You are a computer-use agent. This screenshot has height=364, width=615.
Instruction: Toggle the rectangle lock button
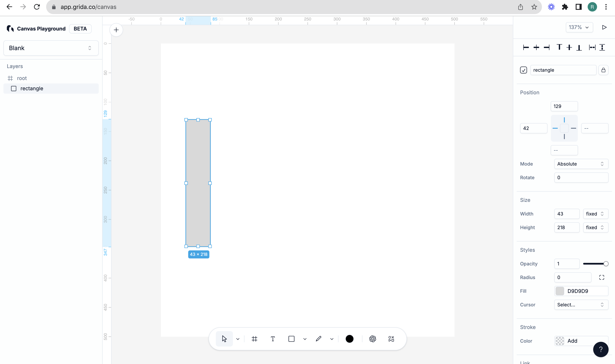pos(603,70)
